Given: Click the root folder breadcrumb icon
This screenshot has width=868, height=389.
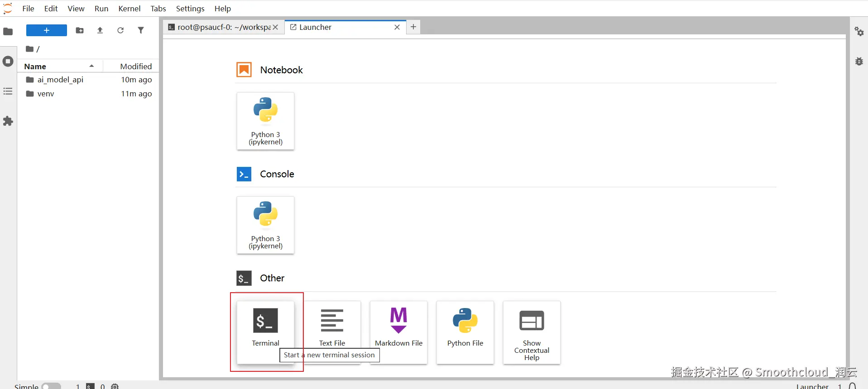Looking at the screenshot, I should [x=29, y=49].
